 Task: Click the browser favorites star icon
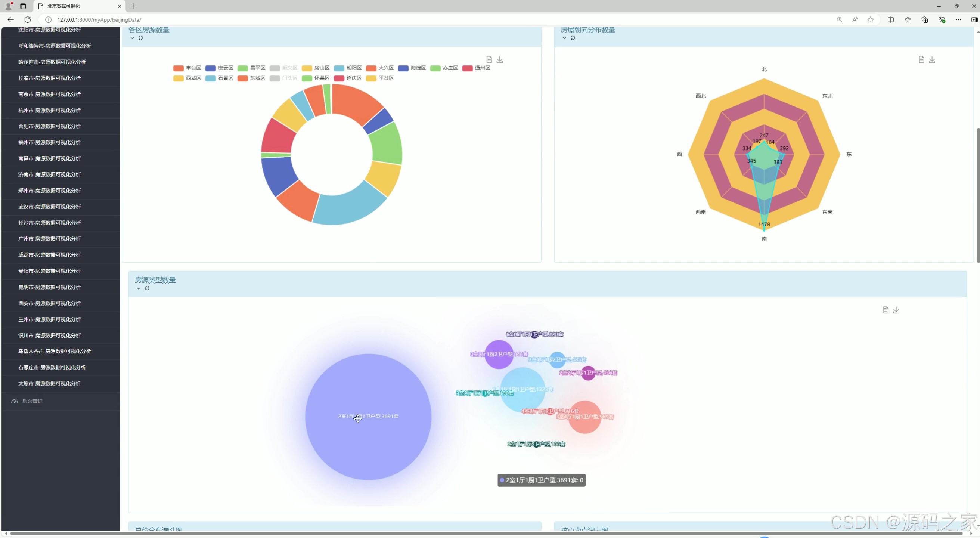(x=871, y=20)
